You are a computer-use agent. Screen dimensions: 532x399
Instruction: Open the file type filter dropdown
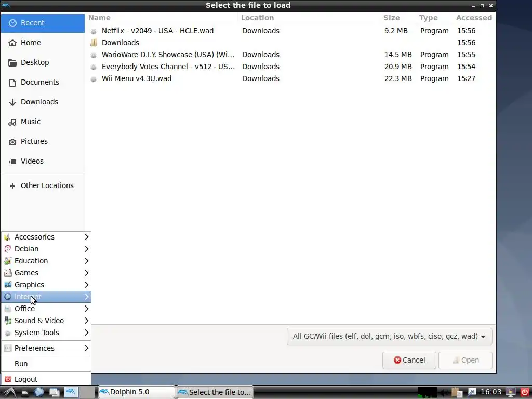pos(389,336)
